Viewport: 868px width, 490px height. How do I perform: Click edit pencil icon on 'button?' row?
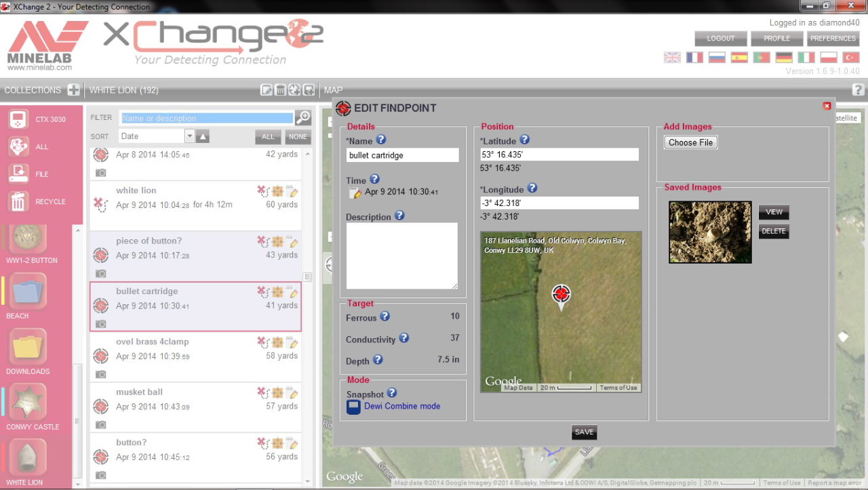click(293, 443)
